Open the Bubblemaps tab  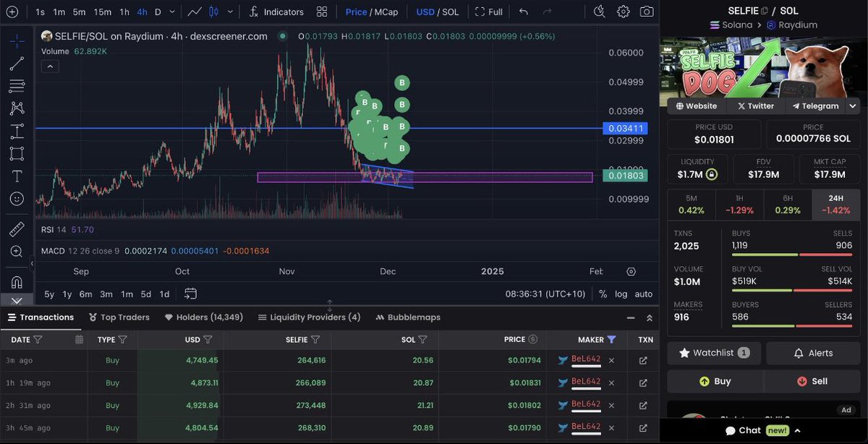pos(408,317)
